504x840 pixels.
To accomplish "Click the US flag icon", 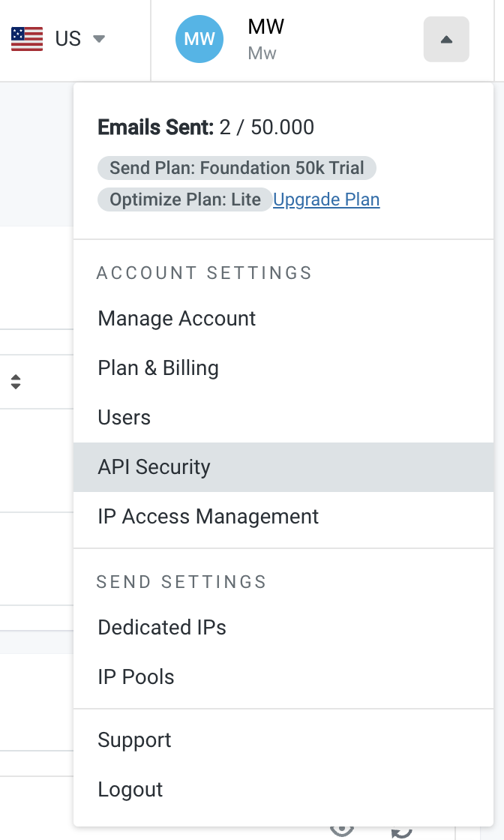I will [27, 38].
